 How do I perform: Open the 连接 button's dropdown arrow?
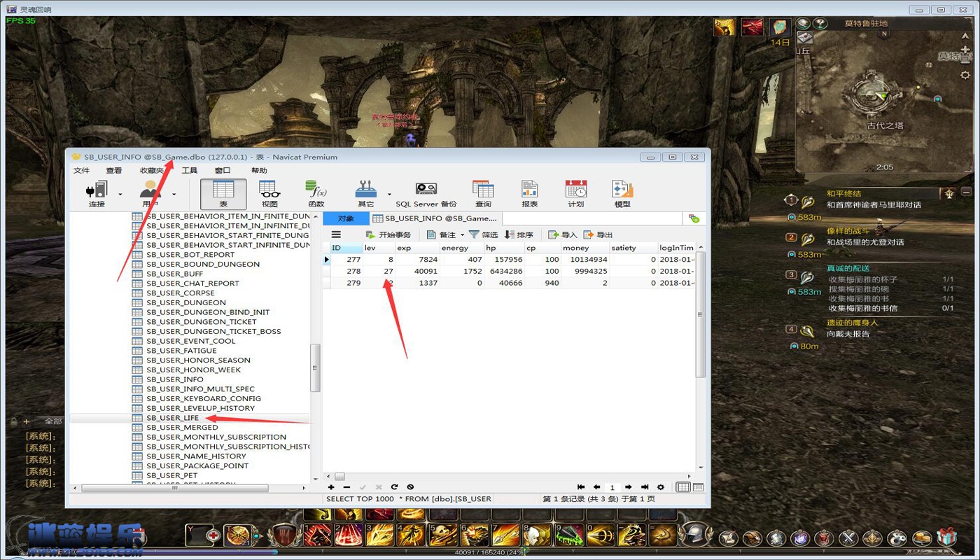point(120,195)
